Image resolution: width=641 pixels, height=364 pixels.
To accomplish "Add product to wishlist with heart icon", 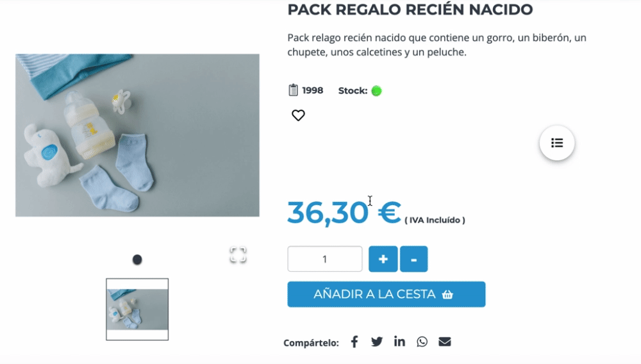I will coord(298,115).
